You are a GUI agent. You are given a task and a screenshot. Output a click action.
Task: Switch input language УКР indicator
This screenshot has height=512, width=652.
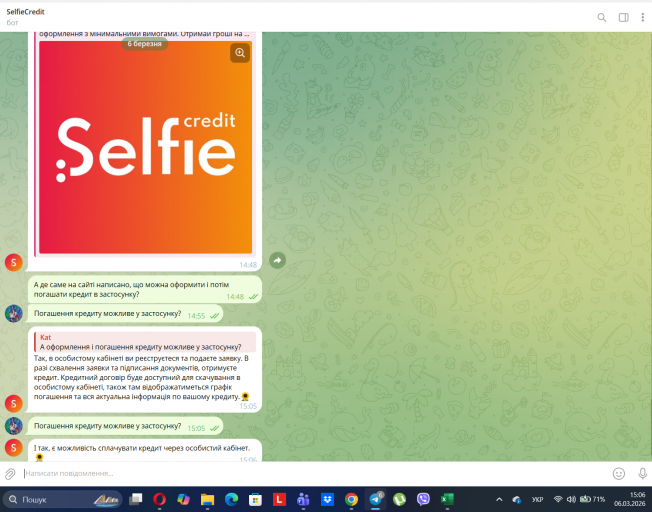coord(537,500)
